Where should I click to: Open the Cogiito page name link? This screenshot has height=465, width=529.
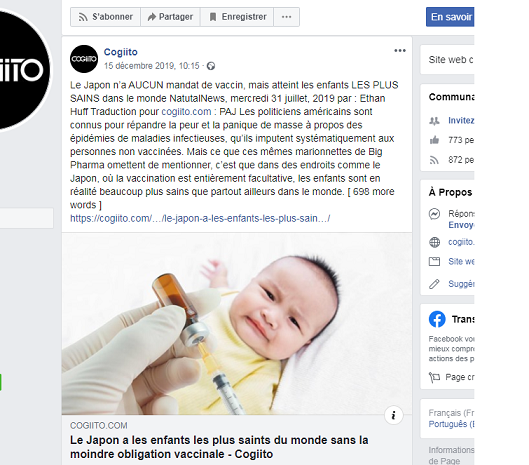click(120, 52)
